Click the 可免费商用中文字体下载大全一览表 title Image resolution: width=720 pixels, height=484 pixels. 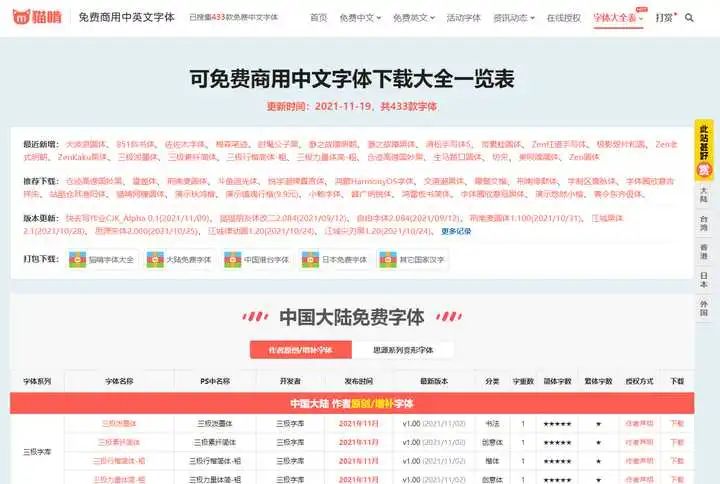(x=352, y=79)
